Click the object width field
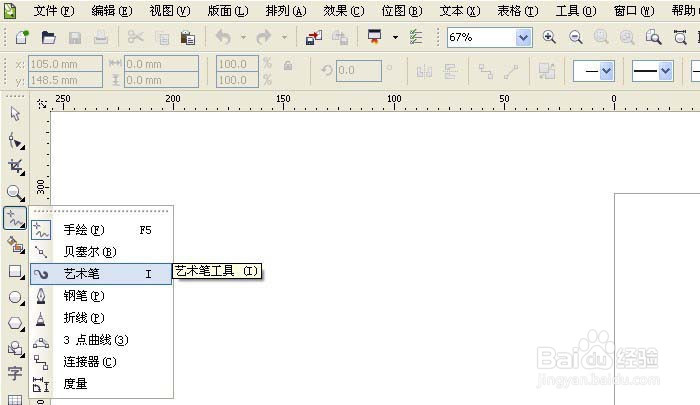This screenshot has height=405, width=700. pyautogui.click(x=161, y=64)
